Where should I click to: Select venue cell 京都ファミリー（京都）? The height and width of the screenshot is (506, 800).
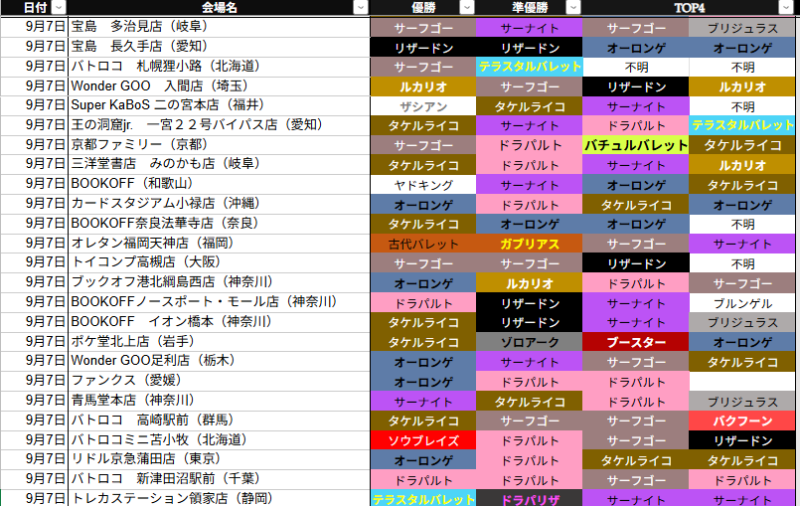[x=219, y=145]
